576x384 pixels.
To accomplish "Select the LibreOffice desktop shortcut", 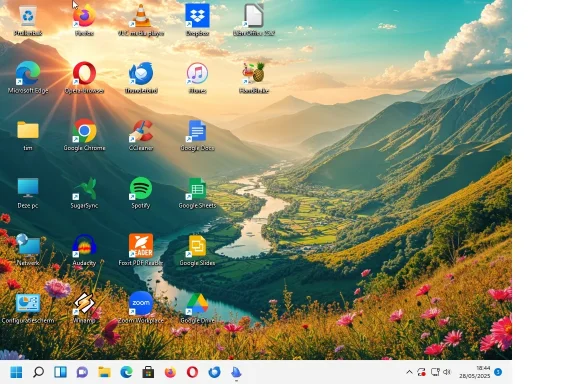I will 254,20.
